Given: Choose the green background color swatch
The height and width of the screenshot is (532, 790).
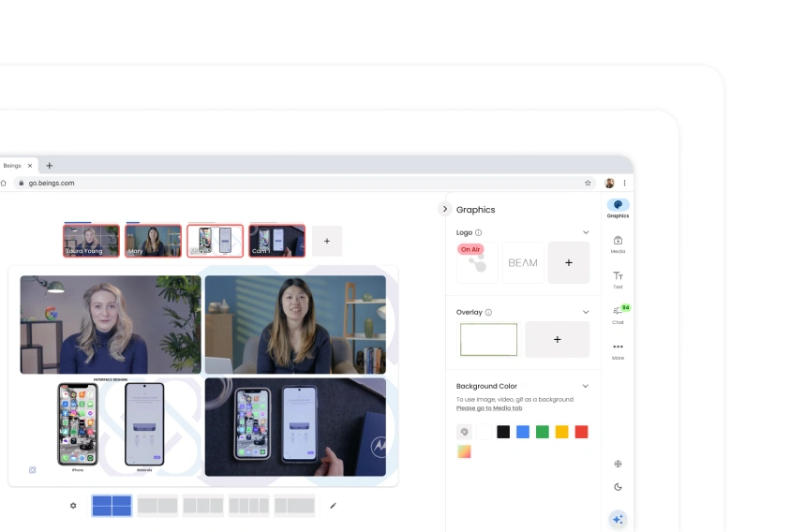Looking at the screenshot, I should click(x=542, y=432).
